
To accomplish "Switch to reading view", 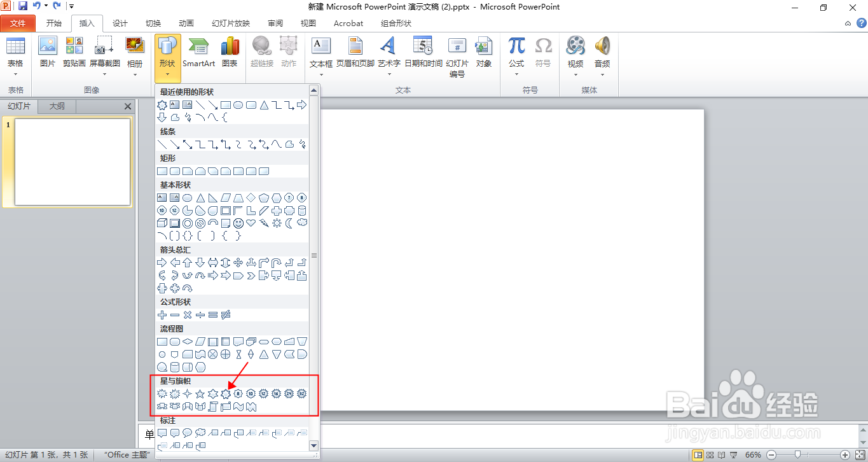I will [722, 455].
